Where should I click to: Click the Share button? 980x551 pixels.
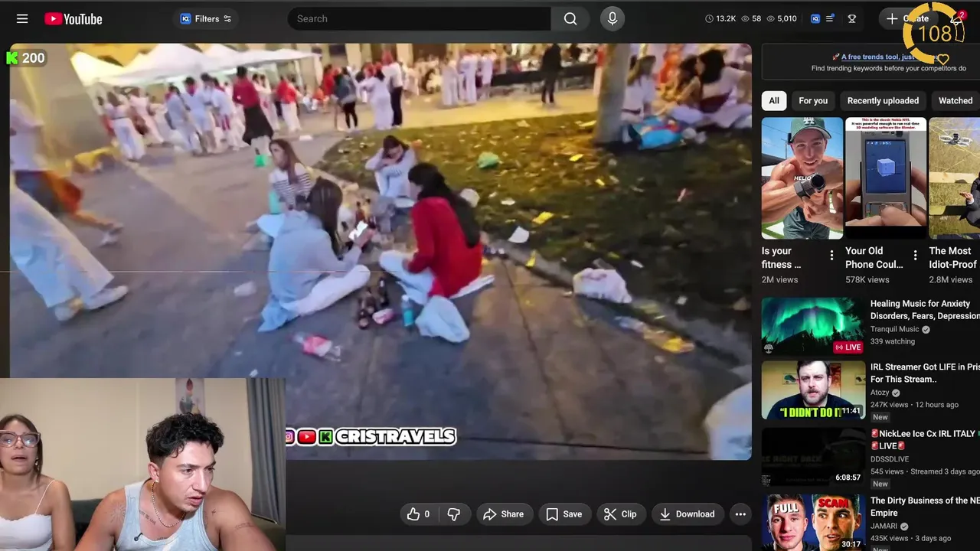pyautogui.click(x=504, y=514)
